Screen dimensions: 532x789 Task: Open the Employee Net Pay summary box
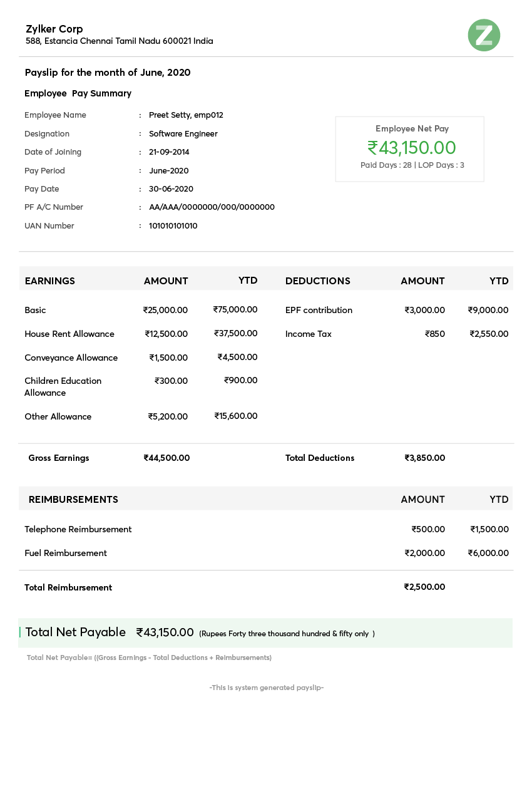pyautogui.click(x=410, y=148)
